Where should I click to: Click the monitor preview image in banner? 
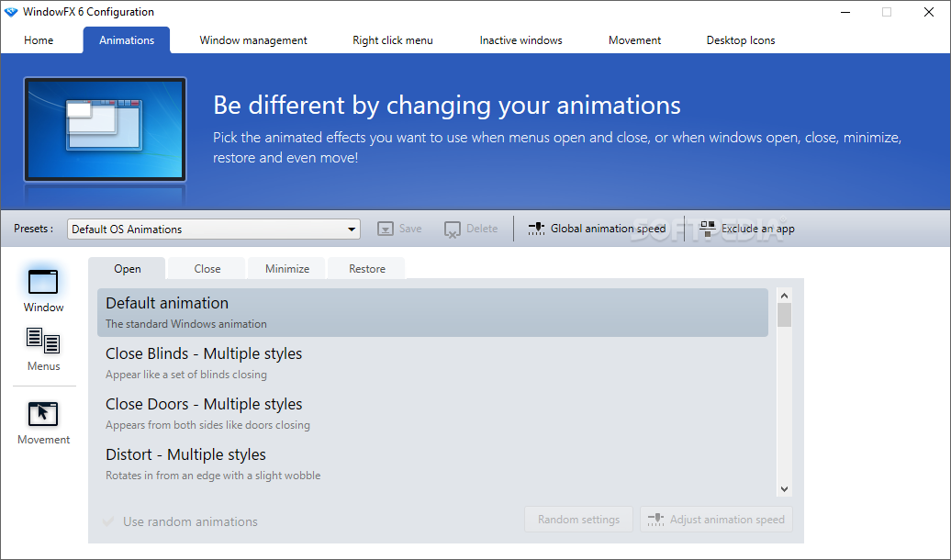(105, 129)
